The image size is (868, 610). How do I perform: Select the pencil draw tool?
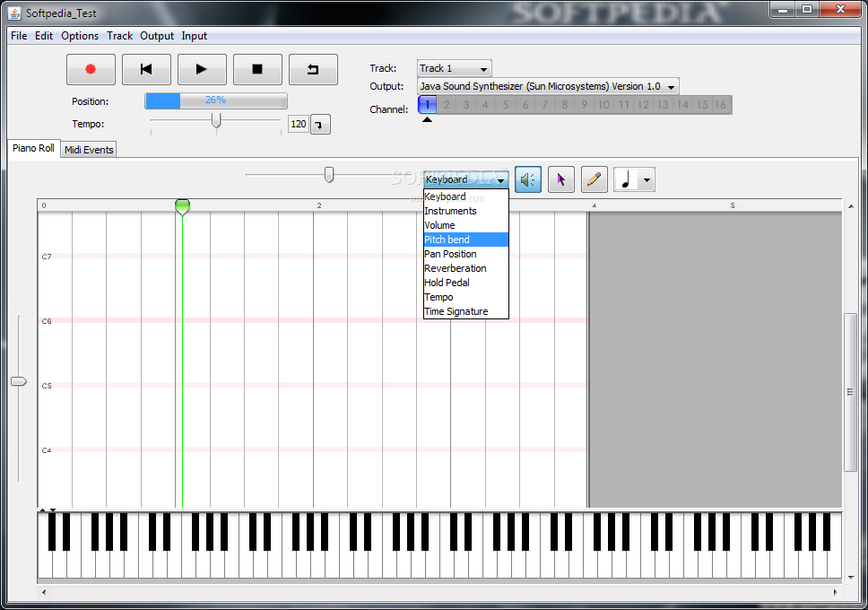pos(594,179)
